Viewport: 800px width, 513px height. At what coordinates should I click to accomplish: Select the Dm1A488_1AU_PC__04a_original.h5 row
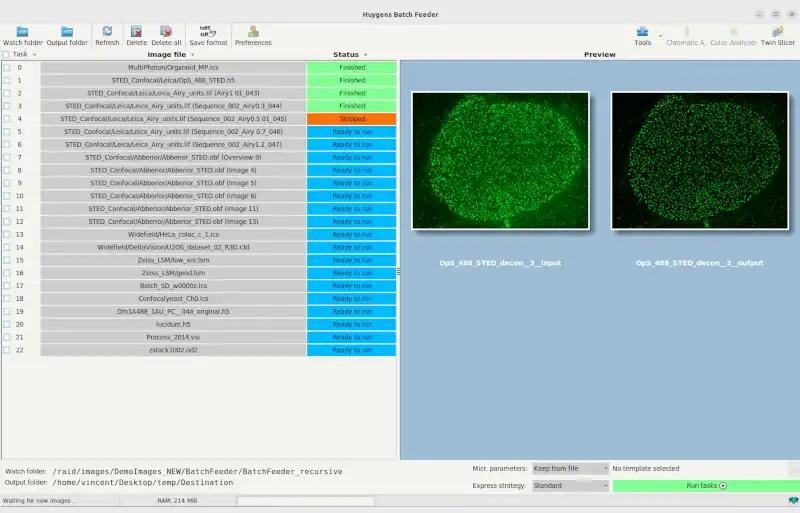coord(173,311)
